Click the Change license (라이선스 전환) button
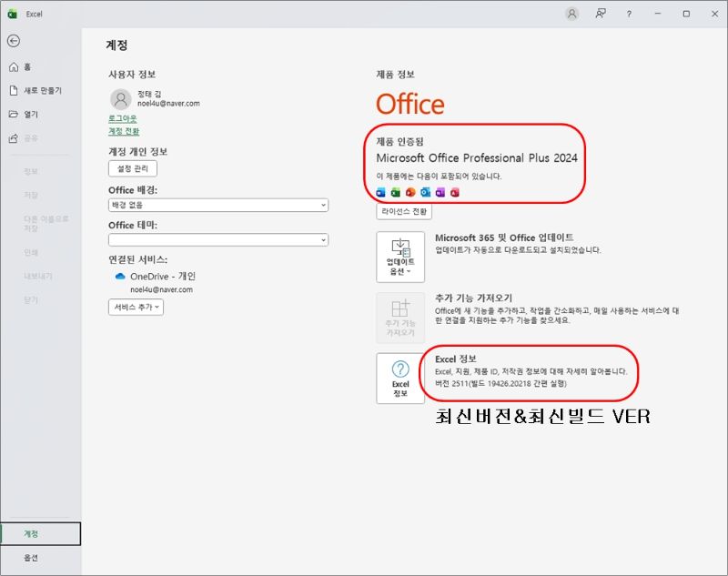This screenshot has height=576, width=728. (x=404, y=211)
